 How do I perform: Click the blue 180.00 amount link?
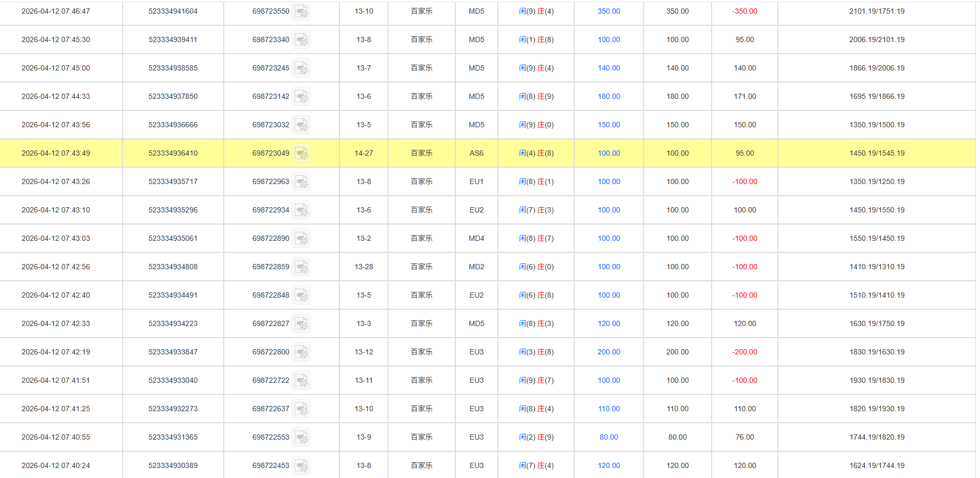(608, 96)
